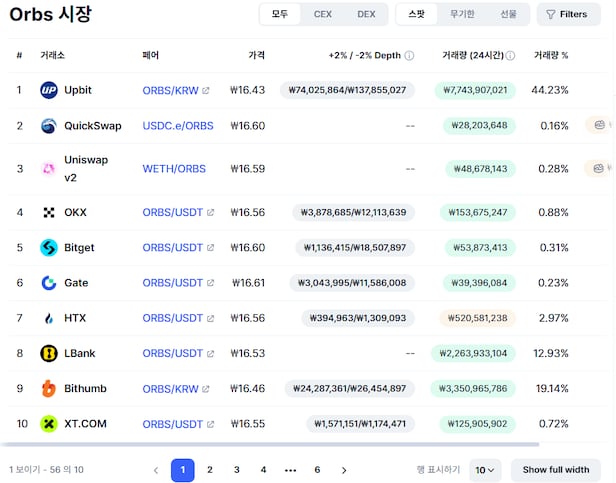Click the Bitget exchange logo icon
616x483 pixels.
[x=49, y=247]
